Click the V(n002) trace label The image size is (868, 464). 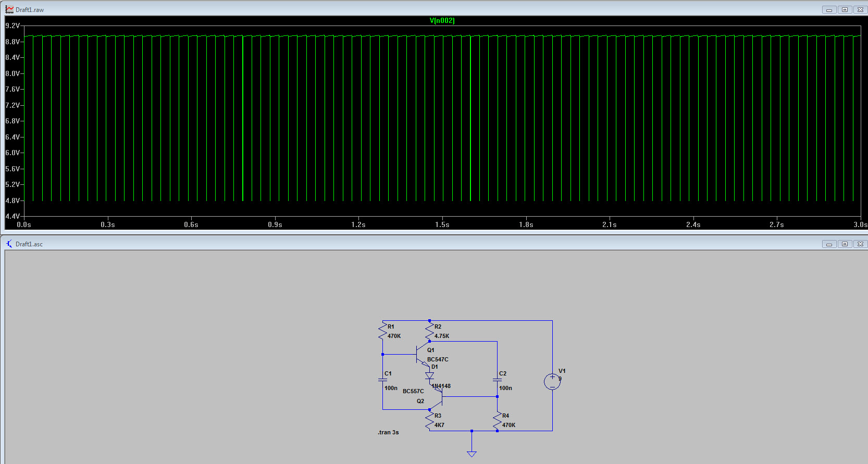[442, 20]
